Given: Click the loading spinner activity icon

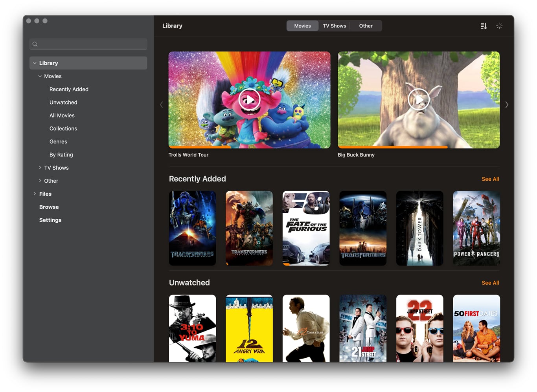Looking at the screenshot, I should tap(499, 26).
